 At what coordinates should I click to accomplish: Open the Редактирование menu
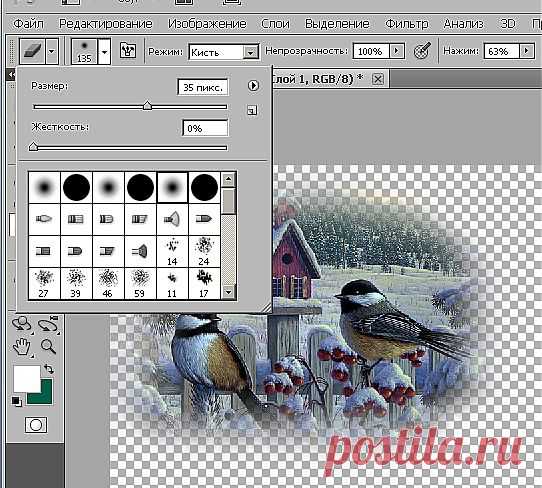point(106,24)
